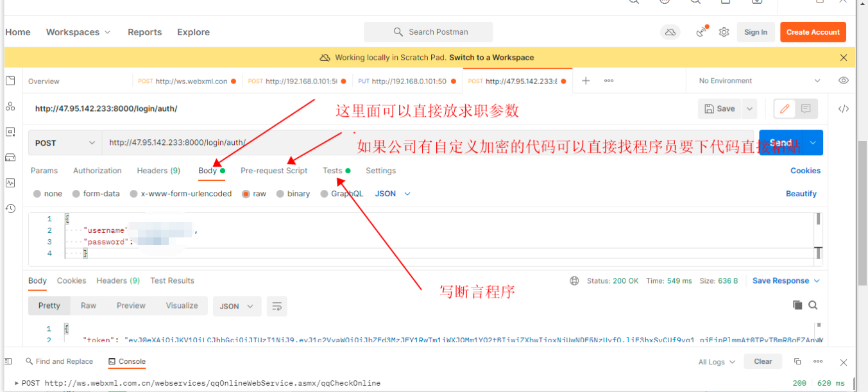Open console more options ellipsis

pyautogui.click(x=817, y=361)
